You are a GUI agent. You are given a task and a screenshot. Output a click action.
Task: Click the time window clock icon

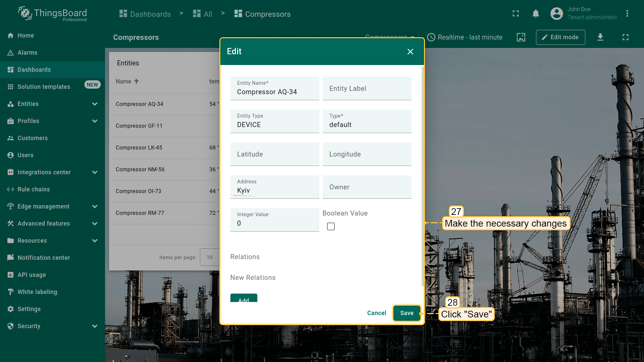(431, 37)
